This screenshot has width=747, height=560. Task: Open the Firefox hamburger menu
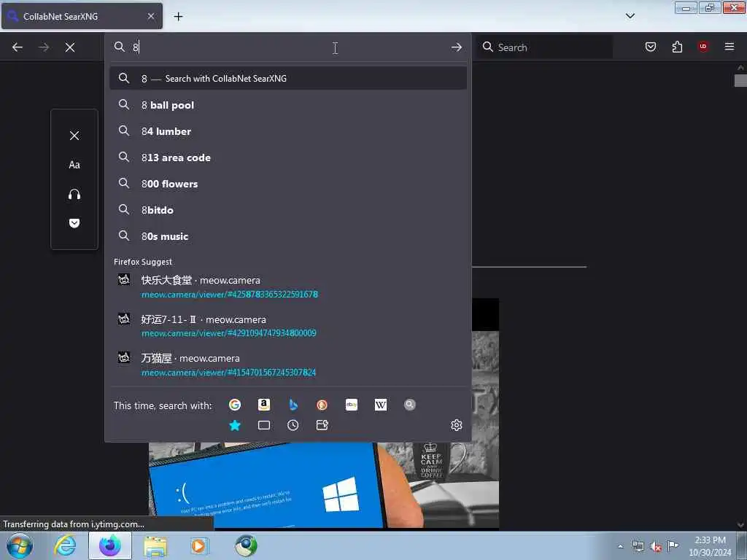pos(729,47)
